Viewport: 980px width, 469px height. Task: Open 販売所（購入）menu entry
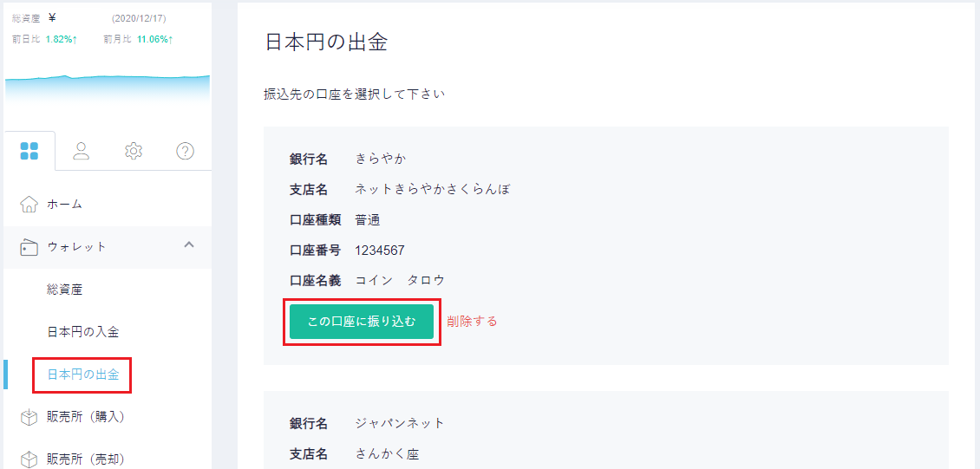pos(86,417)
